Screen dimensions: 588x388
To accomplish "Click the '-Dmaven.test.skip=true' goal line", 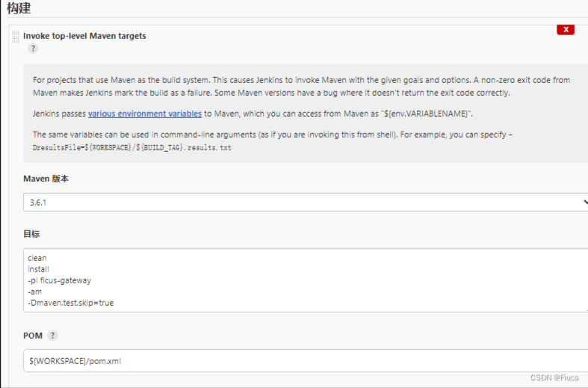I will tap(71, 303).
